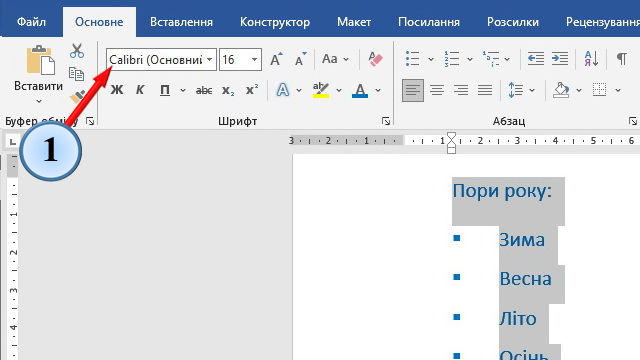This screenshot has height=360, width=640.
Task: Decrease font size with shrink A icon
Action: pyautogui.click(x=300, y=60)
